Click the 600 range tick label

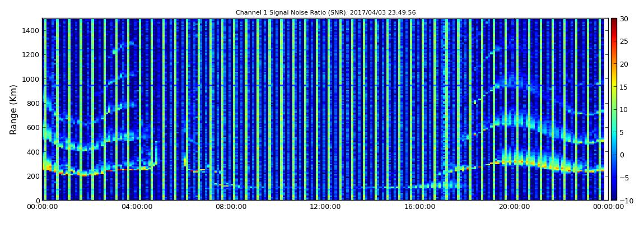(33, 127)
